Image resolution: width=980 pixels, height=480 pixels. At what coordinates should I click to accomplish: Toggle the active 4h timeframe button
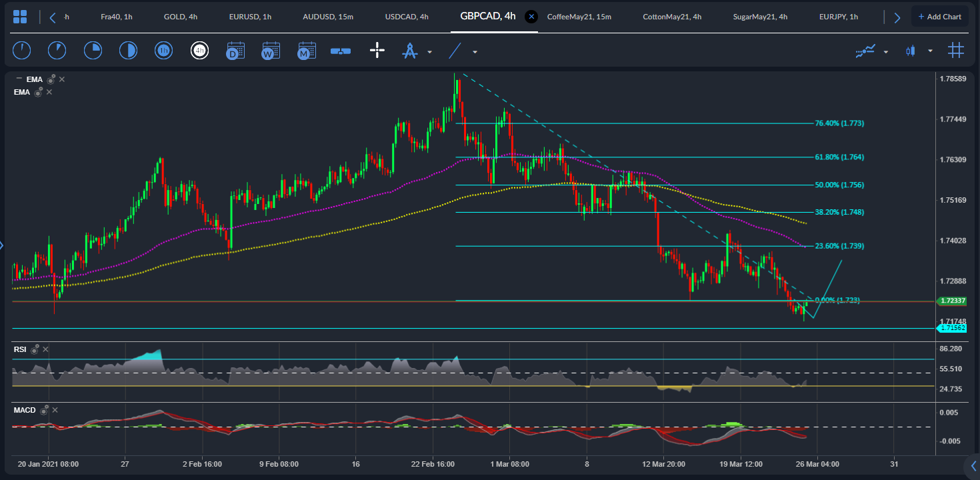(200, 50)
